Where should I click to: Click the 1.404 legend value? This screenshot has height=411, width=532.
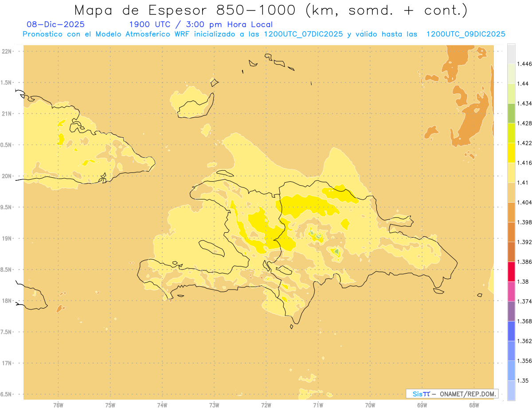(x=524, y=202)
